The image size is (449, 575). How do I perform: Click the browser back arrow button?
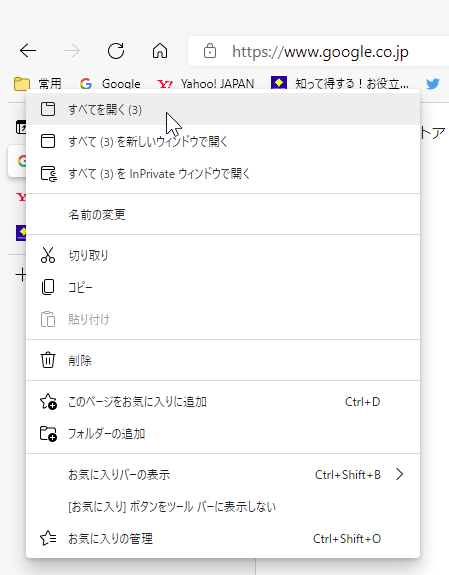(x=28, y=51)
